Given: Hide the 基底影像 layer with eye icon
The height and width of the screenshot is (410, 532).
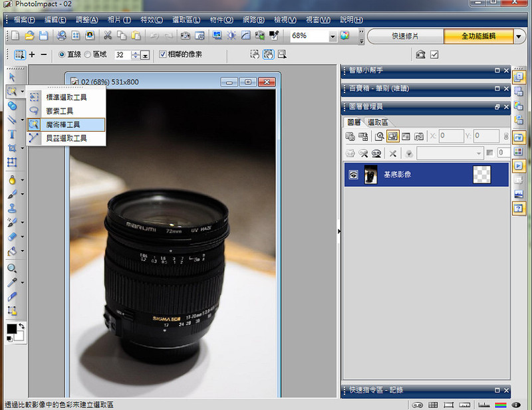Looking at the screenshot, I should pos(354,175).
